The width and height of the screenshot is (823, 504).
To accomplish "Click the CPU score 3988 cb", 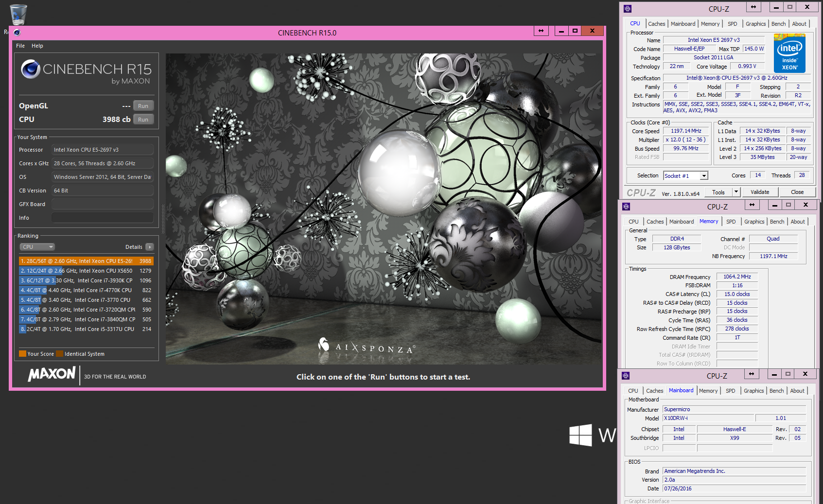I will click(116, 120).
